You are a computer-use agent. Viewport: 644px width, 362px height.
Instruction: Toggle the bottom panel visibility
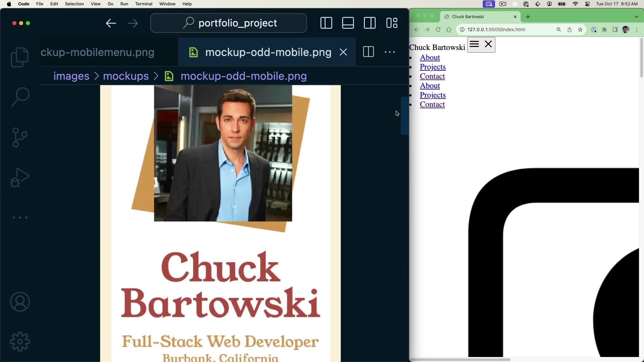(x=348, y=23)
